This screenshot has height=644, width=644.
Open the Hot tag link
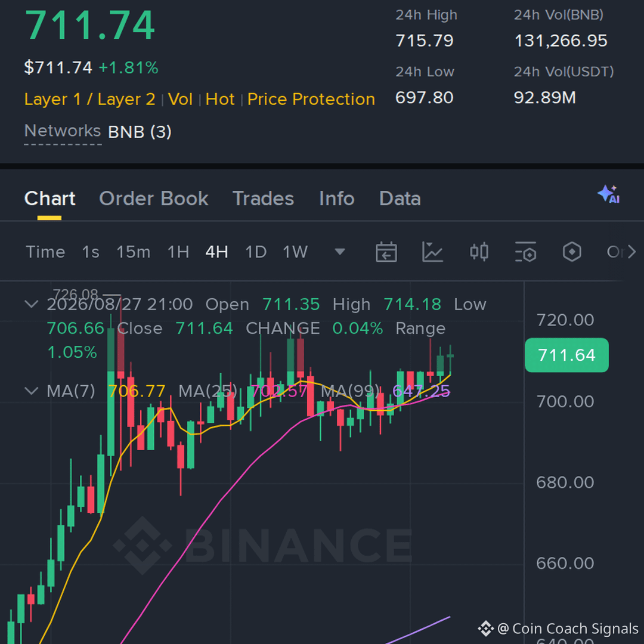point(220,100)
